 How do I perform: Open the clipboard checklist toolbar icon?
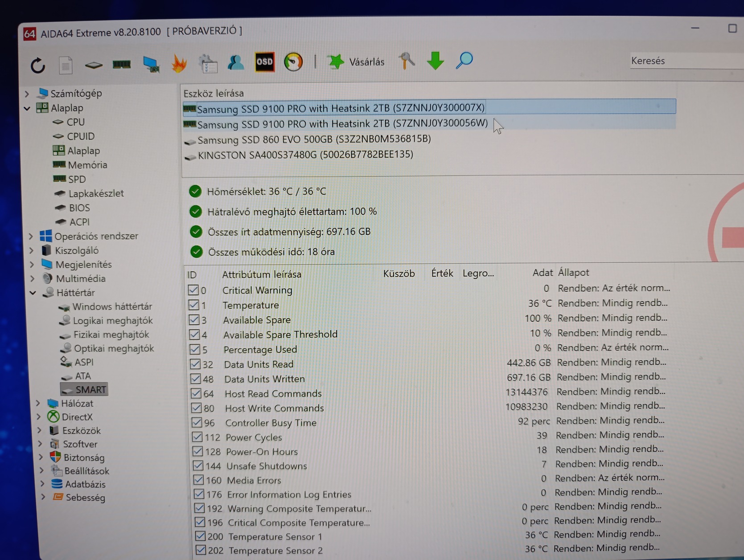[208, 63]
